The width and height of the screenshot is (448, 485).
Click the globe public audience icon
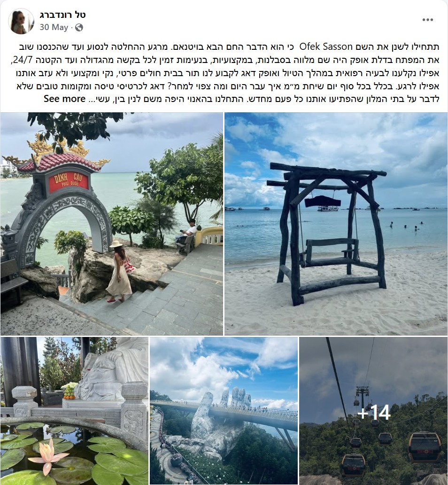pos(79,28)
